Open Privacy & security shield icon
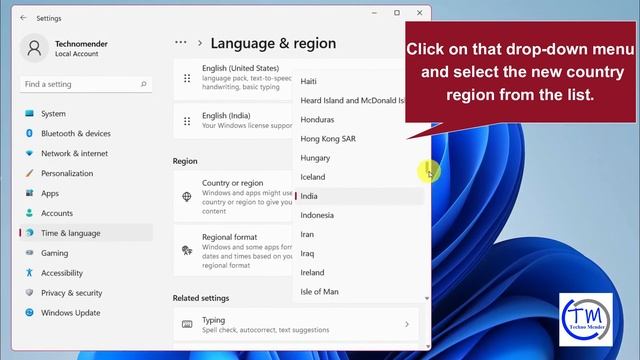This screenshot has width=640, height=360. point(29,293)
